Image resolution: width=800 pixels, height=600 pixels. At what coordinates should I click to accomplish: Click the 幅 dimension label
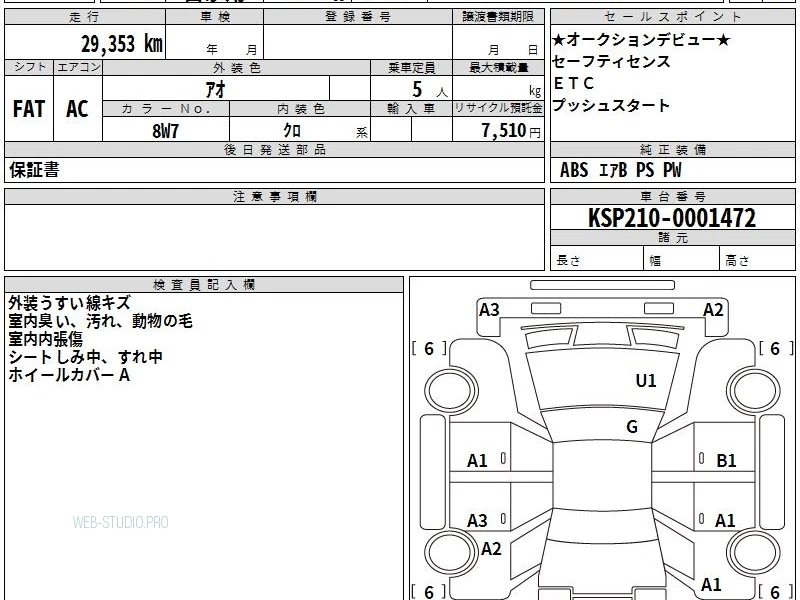click(x=655, y=261)
